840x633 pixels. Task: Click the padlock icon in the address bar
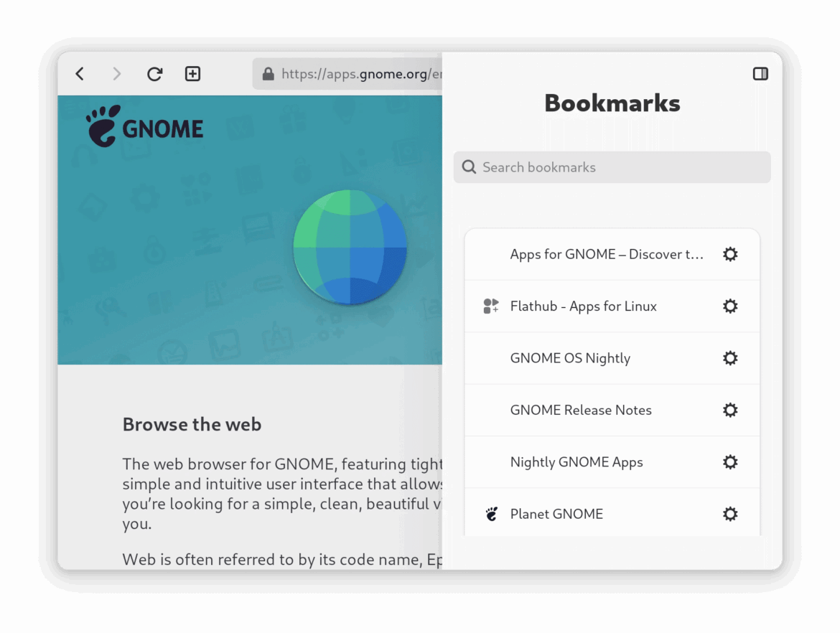point(267,74)
